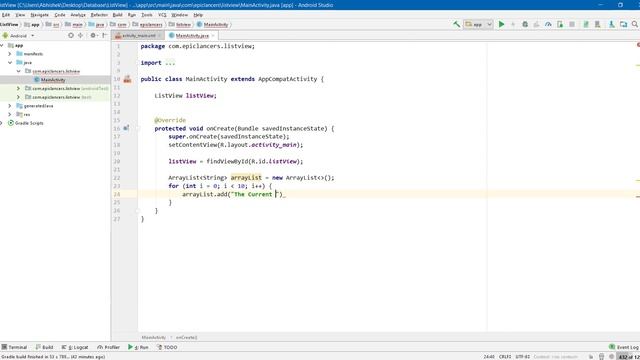Open the Build tool window
Screen dimensions: 640x360
click(44, 347)
